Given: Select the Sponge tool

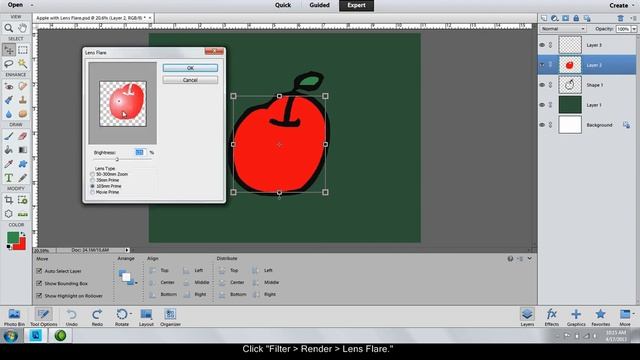Looking at the screenshot, I should (23, 114).
